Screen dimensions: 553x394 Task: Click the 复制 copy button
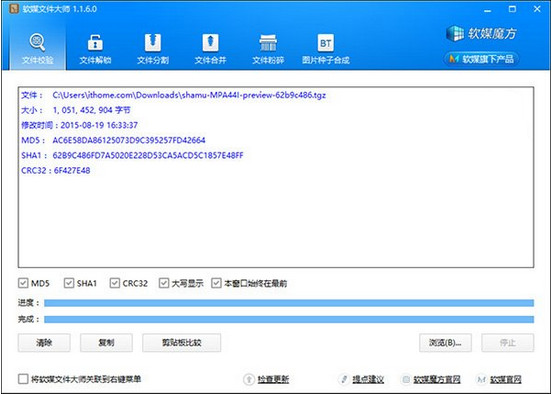pos(106,343)
